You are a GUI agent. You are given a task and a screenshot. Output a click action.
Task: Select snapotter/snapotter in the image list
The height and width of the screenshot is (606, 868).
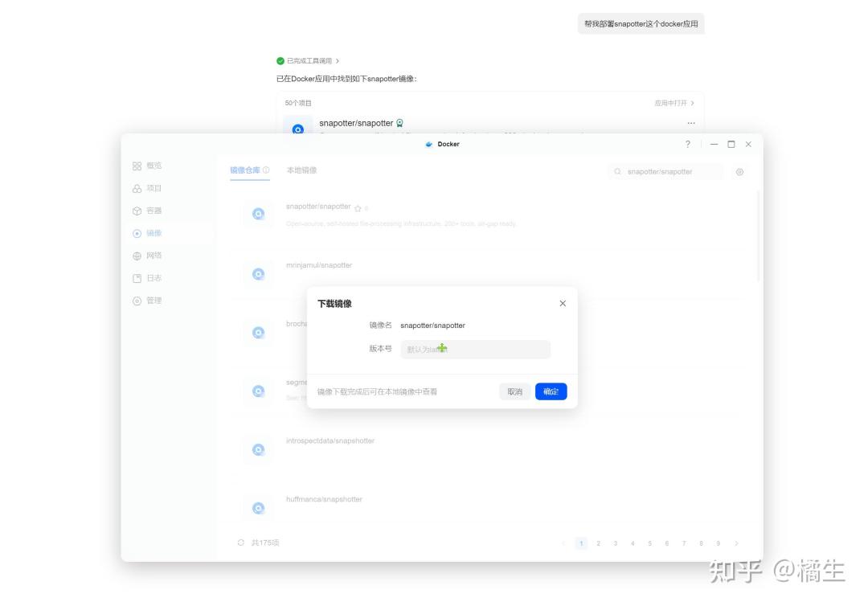318,207
